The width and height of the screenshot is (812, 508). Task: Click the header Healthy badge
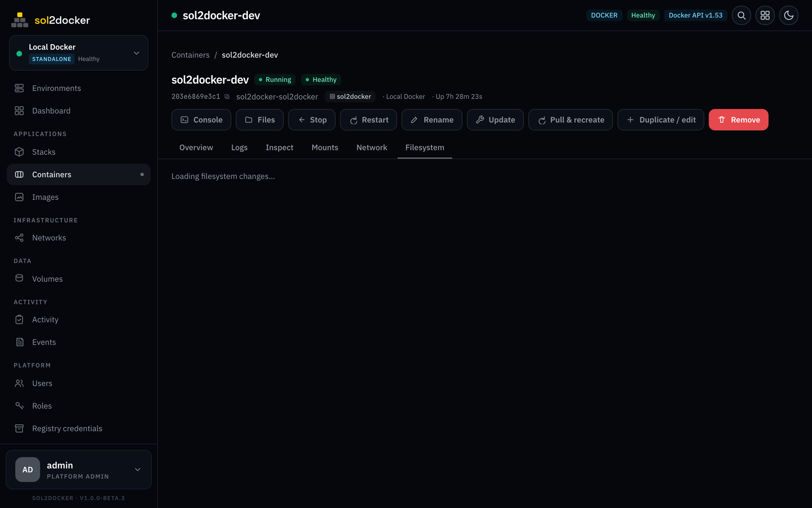click(x=643, y=15)
